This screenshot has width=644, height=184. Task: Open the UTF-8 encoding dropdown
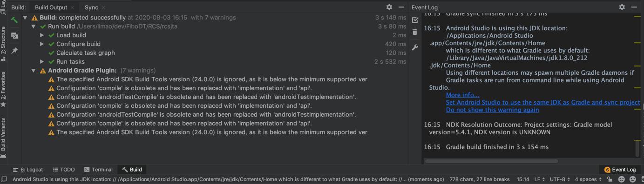click(x=560, y=179)
